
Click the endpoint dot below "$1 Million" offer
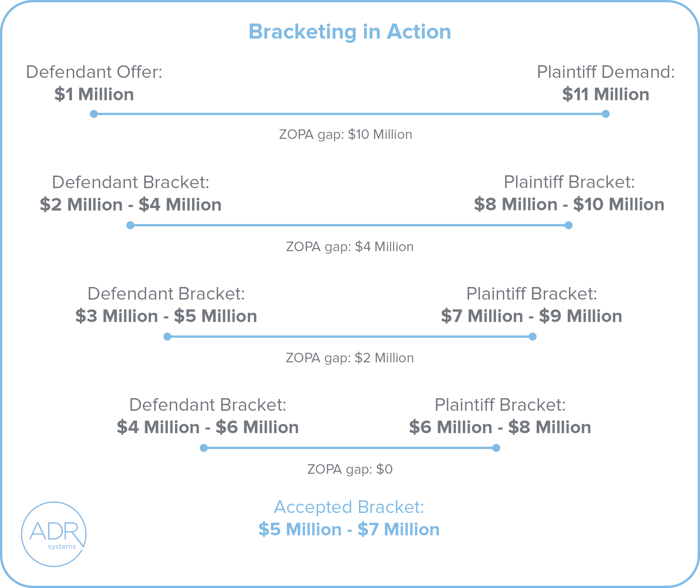[x=94, y=114]
